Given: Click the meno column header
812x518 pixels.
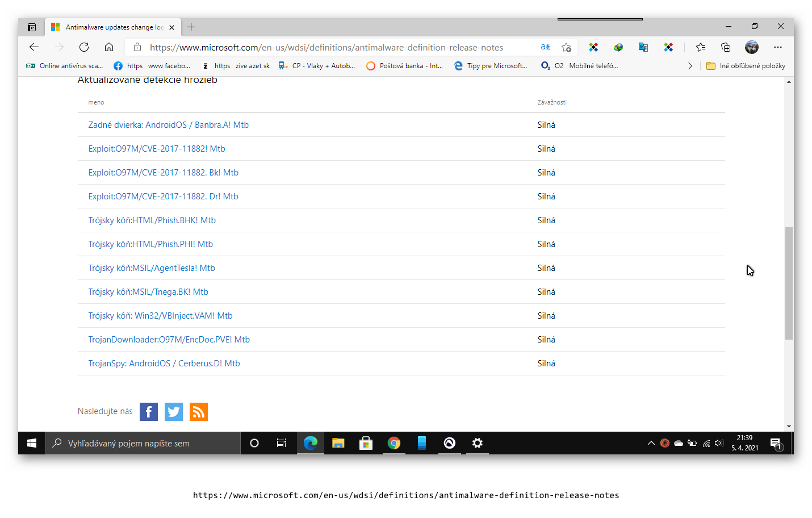Looking at the screenshot, I should (x=96, y=102).
